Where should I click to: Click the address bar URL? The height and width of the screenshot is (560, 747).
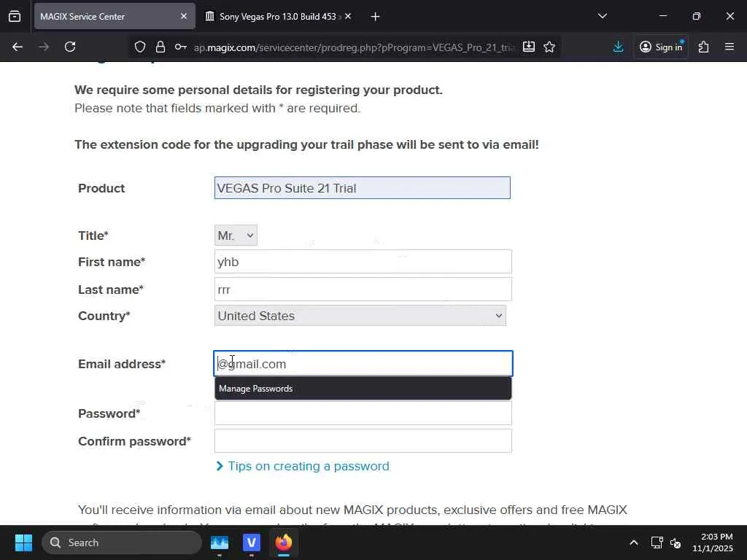[x=354, y=47]
